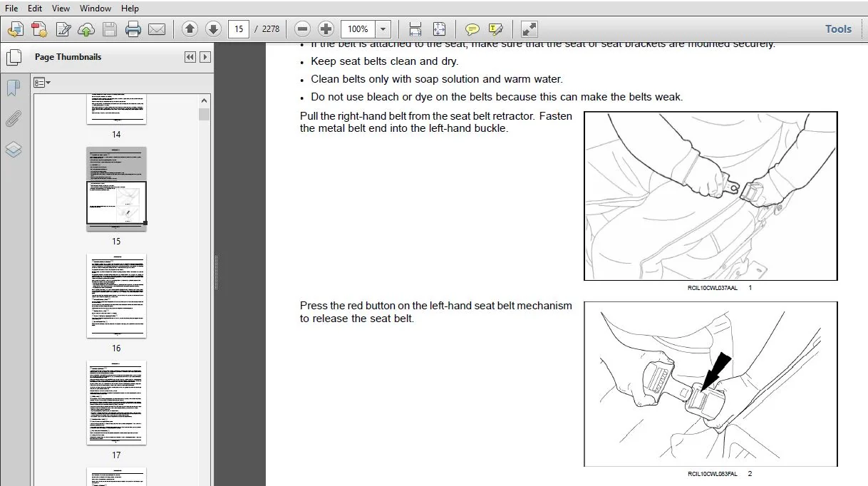Zoom in with the plus button

tap(326, 29)
